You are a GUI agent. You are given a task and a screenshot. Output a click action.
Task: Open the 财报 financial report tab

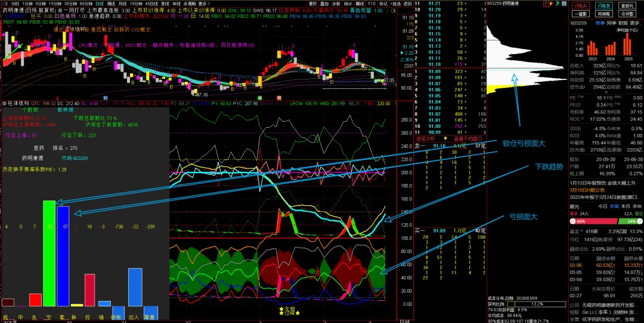(x=623, y=23)
